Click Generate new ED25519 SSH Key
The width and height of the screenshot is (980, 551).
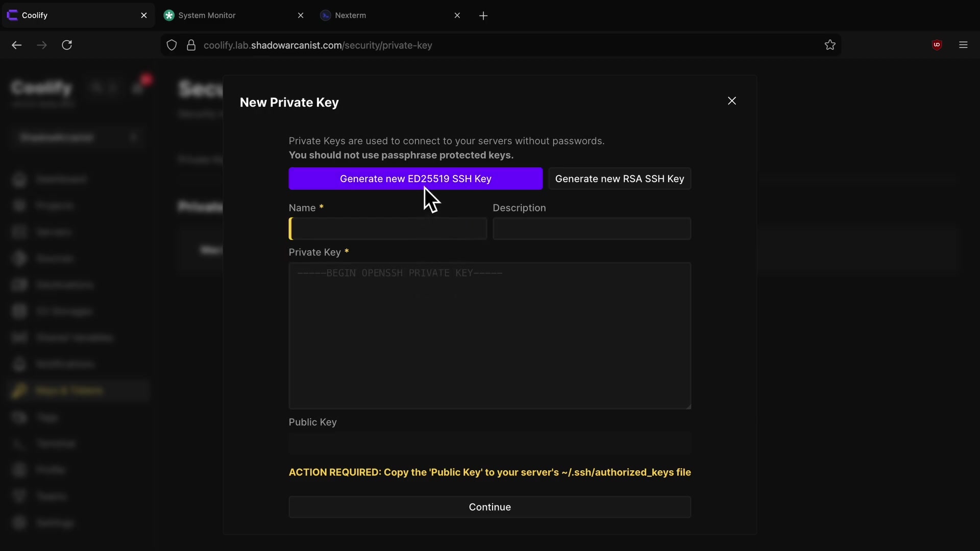pyautogui.click(x=415, y=179)
